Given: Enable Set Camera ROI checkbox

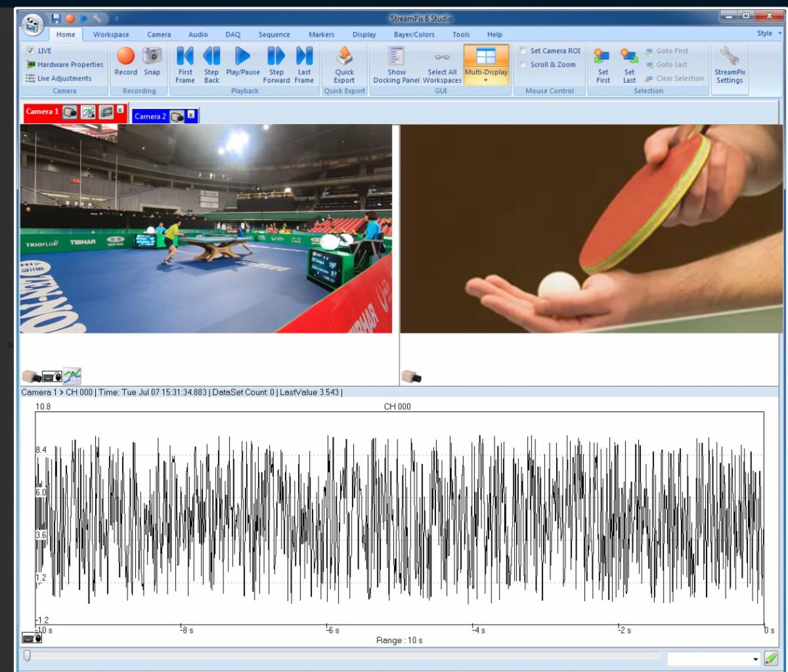Looking at the screenshot, I should (523, 51).
